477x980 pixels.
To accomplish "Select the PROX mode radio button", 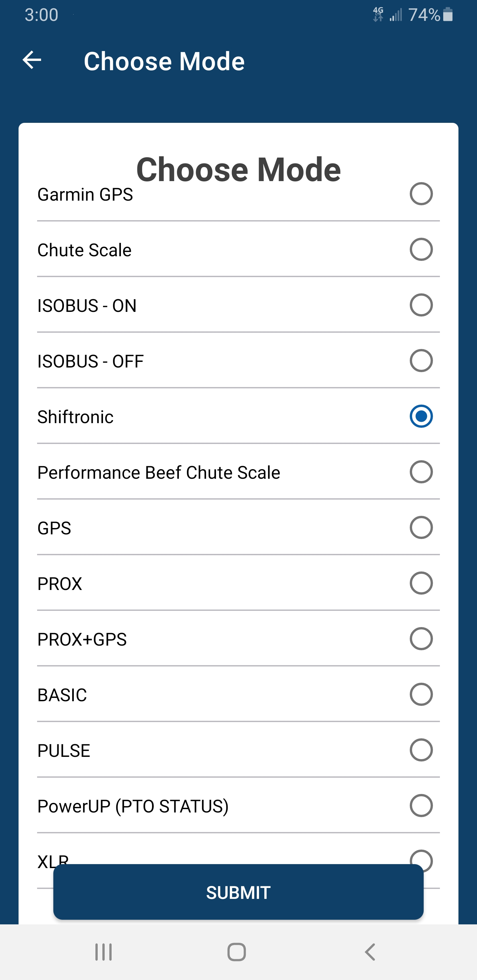I will pyautogui.click(x=421, y=583).
